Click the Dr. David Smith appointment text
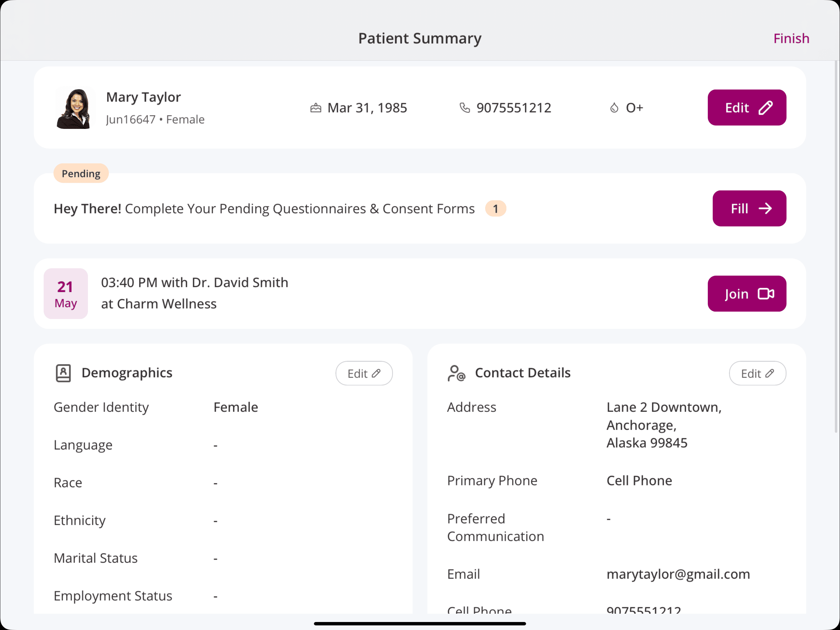Screen dimensions: 840x630 pyautogui.click(x=194, y=283)
